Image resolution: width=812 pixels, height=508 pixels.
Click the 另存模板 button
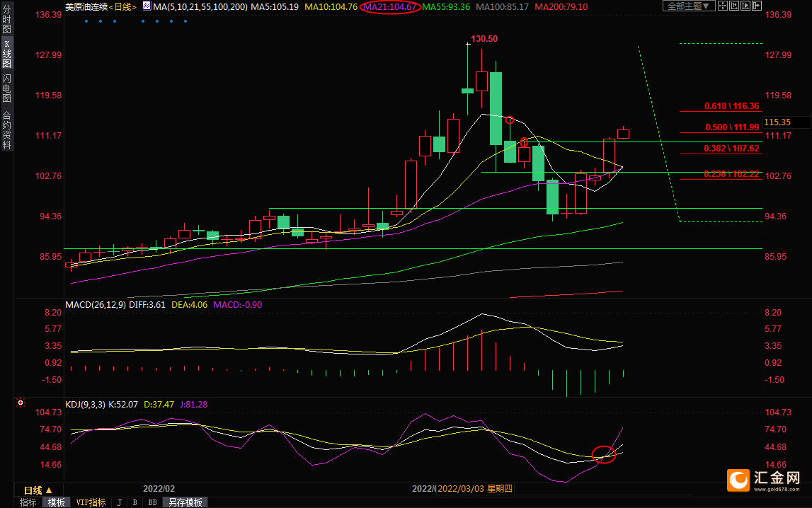coord(185,502)
